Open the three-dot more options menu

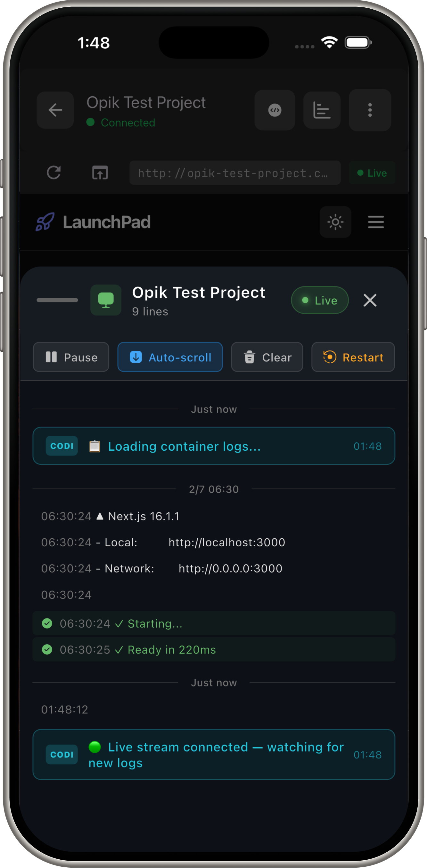[370, 110]
